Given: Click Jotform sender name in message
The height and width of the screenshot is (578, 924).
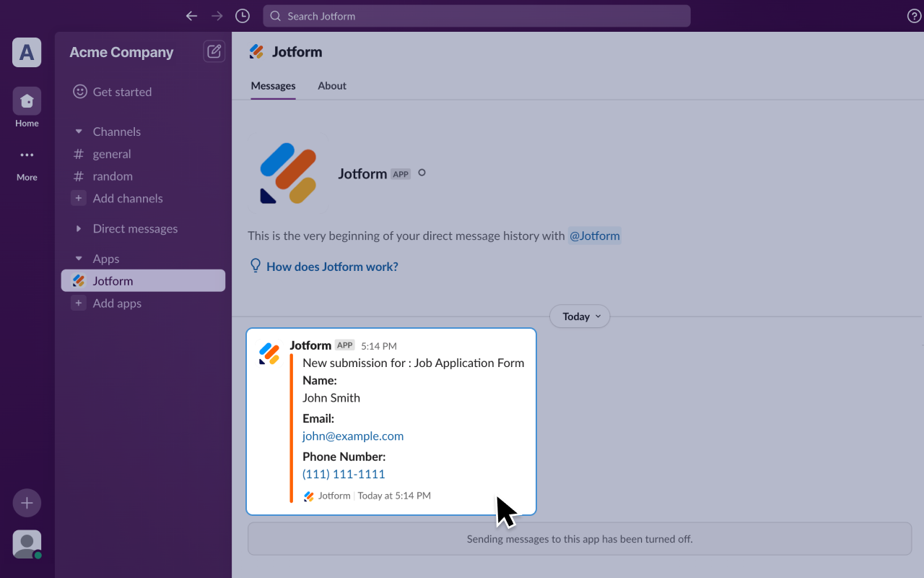Looking at the screenshot, I should (310, 345).
